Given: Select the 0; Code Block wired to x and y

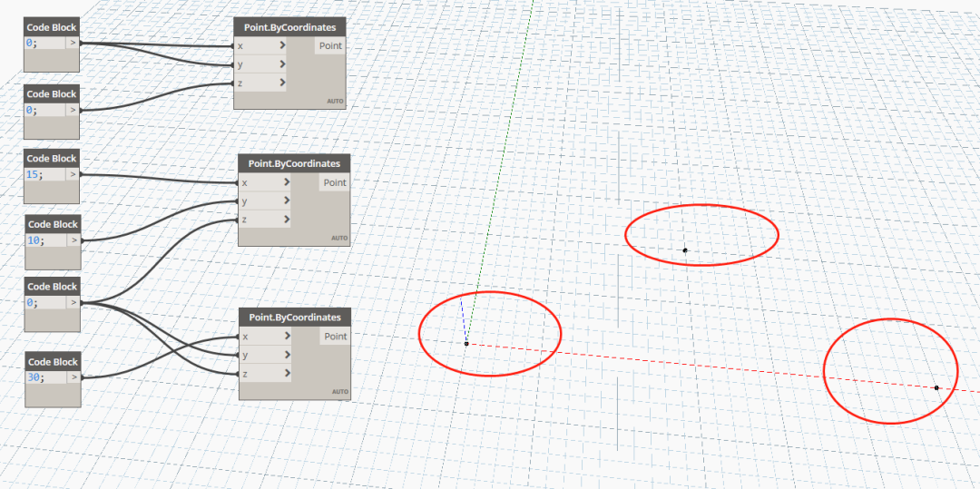Looking at the screenshot, I should 51,44.
